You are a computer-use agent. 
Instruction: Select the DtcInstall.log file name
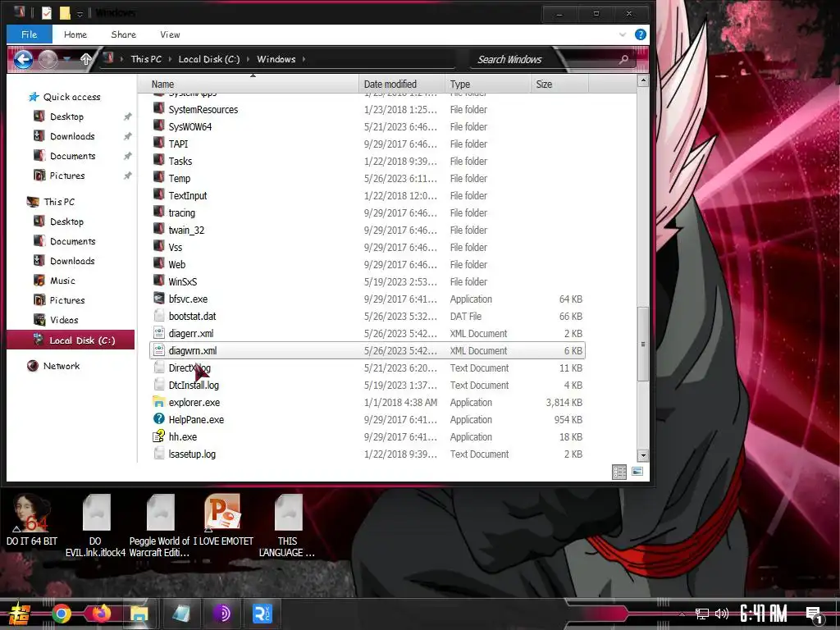pyautogui.click(x=194, y=386)
